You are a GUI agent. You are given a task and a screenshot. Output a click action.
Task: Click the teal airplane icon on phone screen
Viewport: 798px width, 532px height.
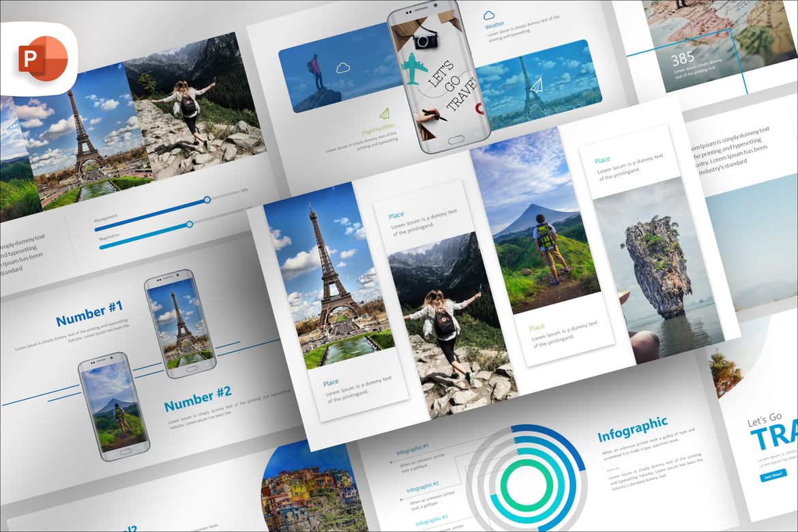coord(414,69)
